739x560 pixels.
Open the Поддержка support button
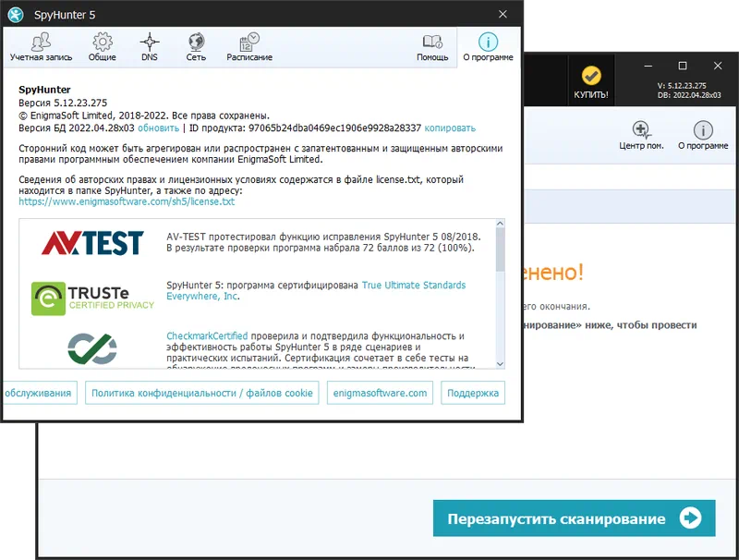coord(473,393)
